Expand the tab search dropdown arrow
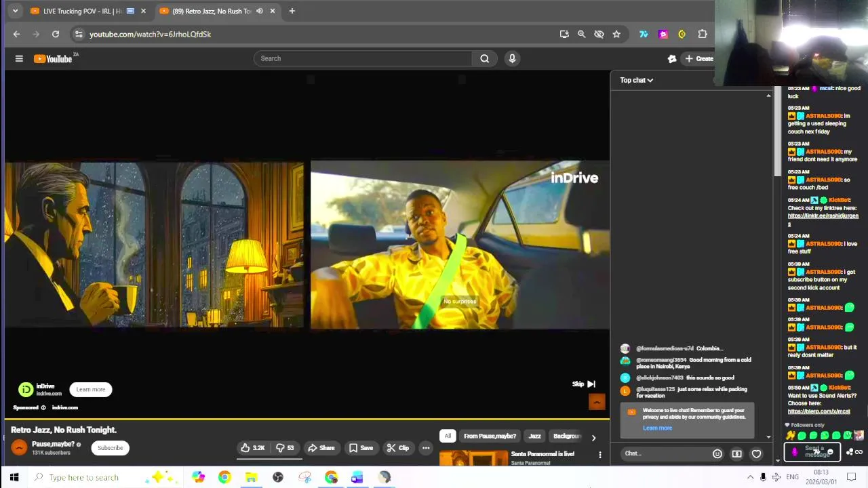This screenshot has height=488, width=868. pos(15,11)
